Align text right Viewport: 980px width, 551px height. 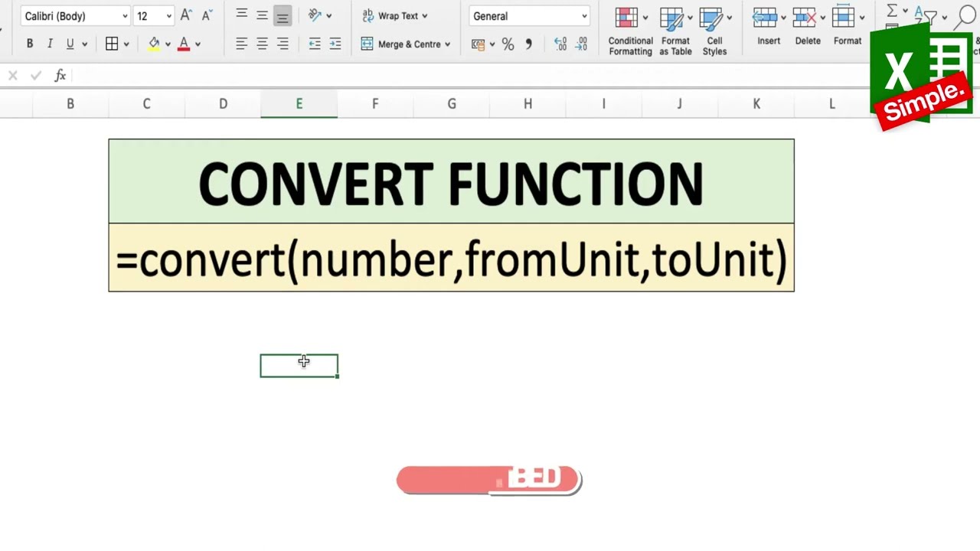point(283,44)
